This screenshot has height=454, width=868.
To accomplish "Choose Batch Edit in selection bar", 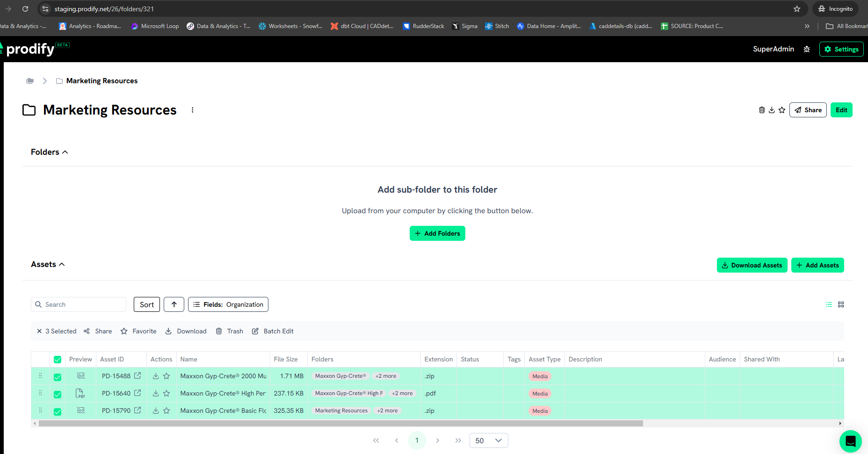I will tap(273, 331).
